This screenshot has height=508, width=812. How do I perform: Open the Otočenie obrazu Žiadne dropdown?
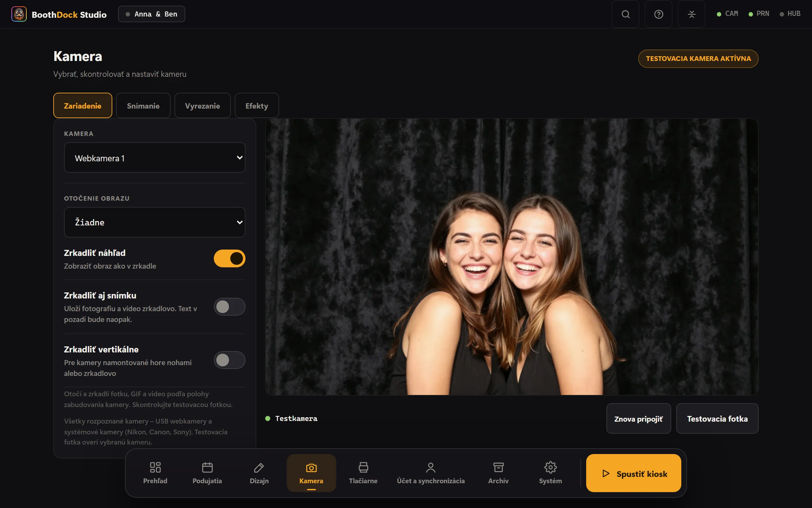155,222
